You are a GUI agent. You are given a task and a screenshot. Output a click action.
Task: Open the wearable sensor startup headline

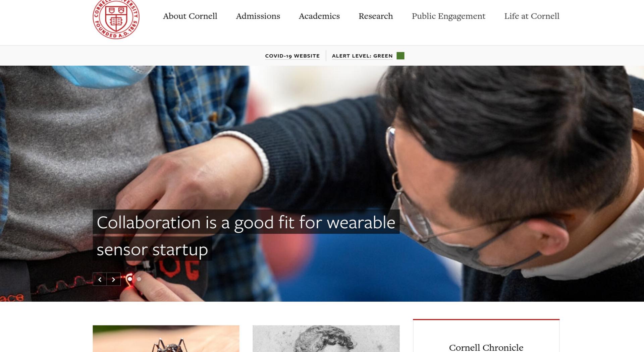coord(246,235)
